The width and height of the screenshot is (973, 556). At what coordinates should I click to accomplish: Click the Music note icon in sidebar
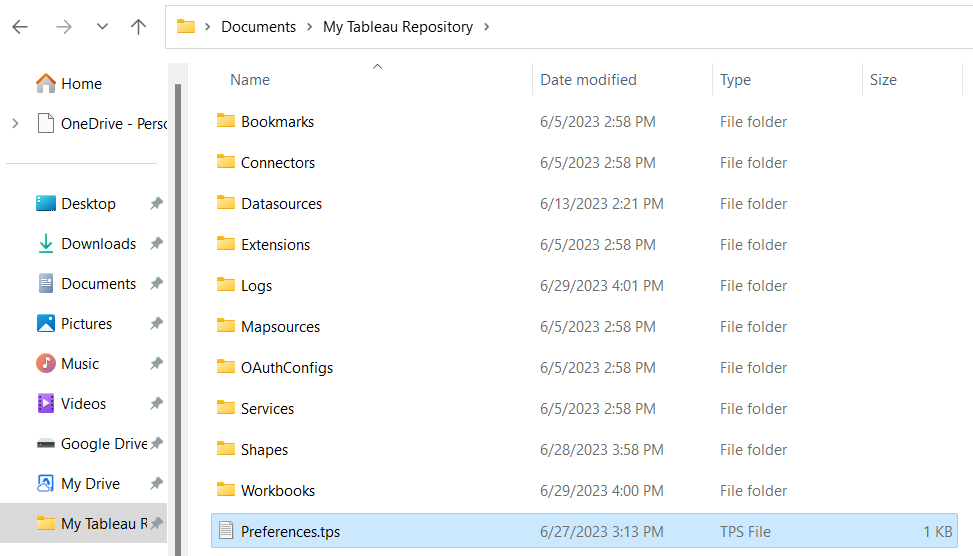pyautogui.click(x=46, y=363)
